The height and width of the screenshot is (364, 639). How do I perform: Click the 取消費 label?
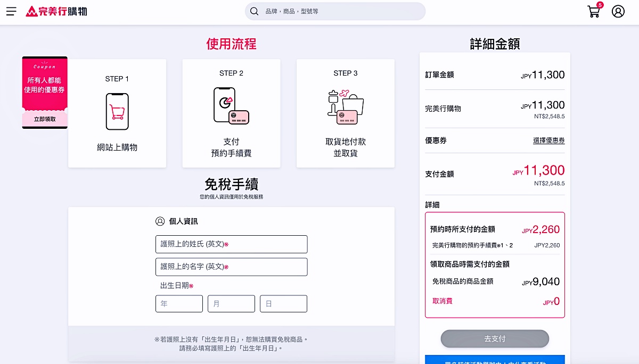[x=443, y=301]
